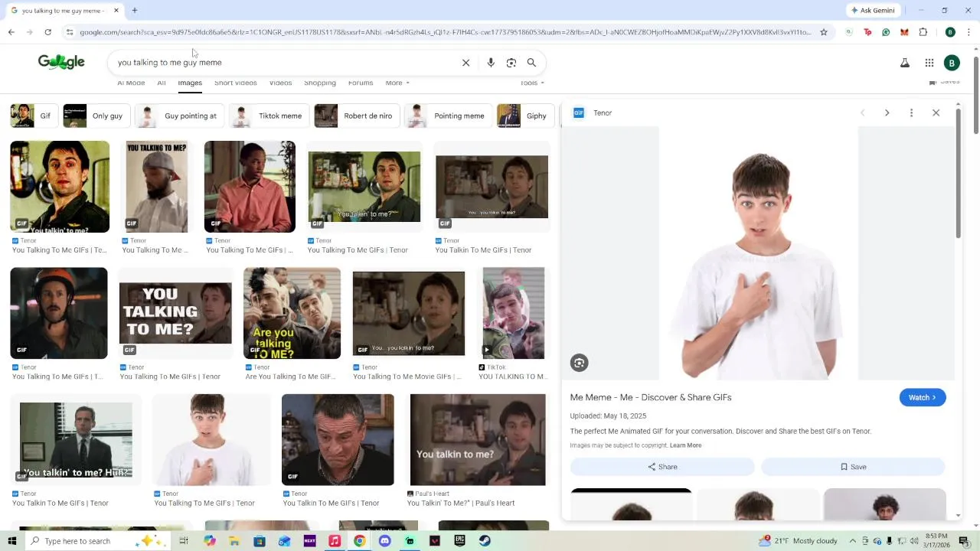Screen dimensions: 980x551
Task: Click the Watch button in preview
Action: click(x=923, y=397)
